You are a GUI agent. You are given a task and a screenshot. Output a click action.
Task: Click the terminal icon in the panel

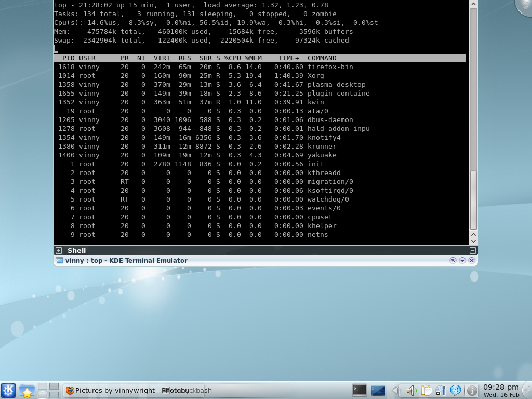(x=360, y=390)
